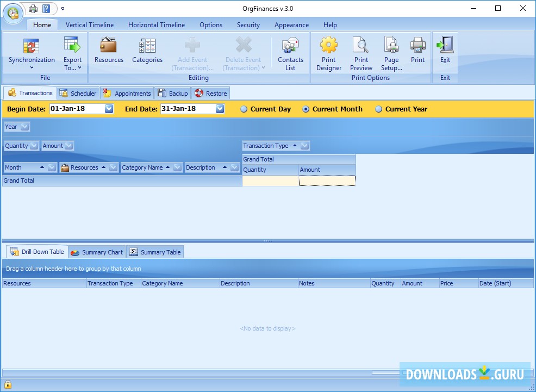Sort grid by Price column header
536x392 pixels.
pyautogui.click(x=459, y=283)
